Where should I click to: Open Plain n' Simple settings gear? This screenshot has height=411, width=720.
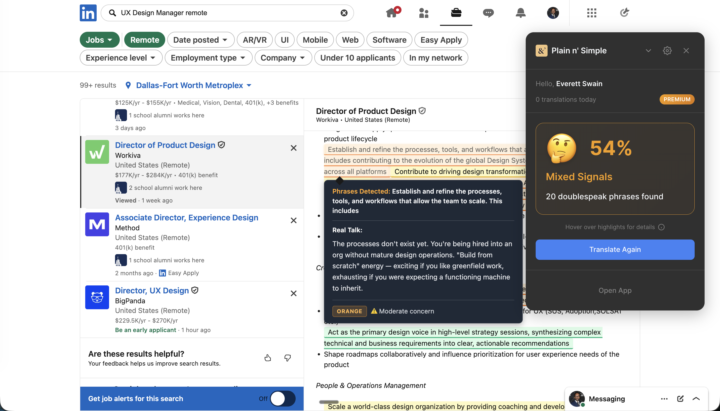[667, 51]
